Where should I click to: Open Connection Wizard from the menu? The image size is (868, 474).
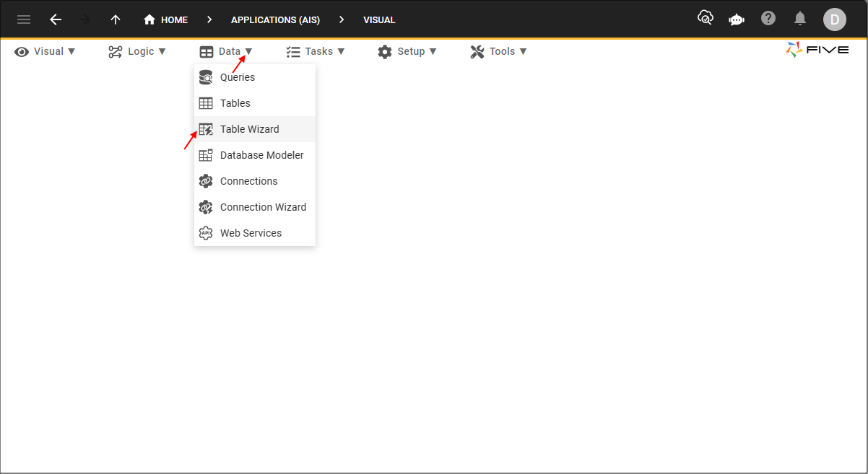pyautogui.click(x=263, y=207)
